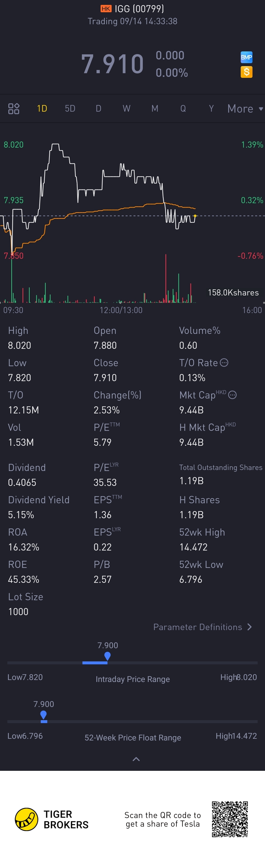
Task: Select the W weekly chart tab
Action: [x=126, y=108]
